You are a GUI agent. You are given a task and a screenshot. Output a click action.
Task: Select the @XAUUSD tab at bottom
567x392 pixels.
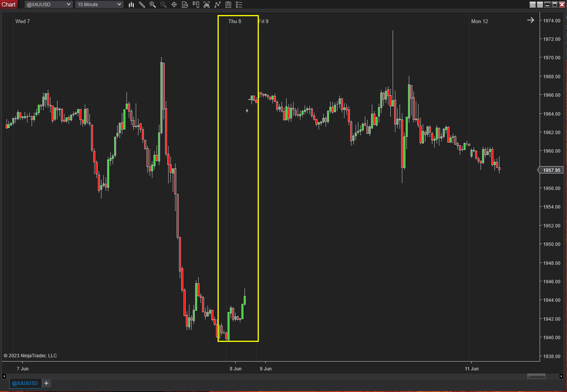pyautogui.click(x=25, y=383)
